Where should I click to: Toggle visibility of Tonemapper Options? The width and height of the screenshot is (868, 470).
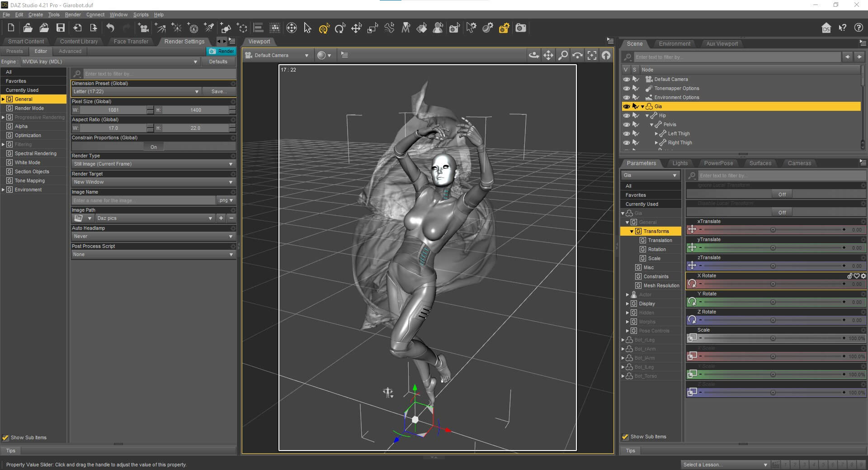coord(627,88)
